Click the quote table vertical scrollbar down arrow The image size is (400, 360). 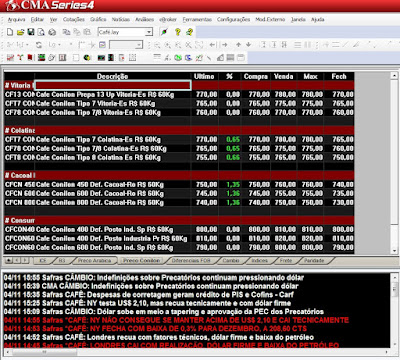(x=394, y=250)
